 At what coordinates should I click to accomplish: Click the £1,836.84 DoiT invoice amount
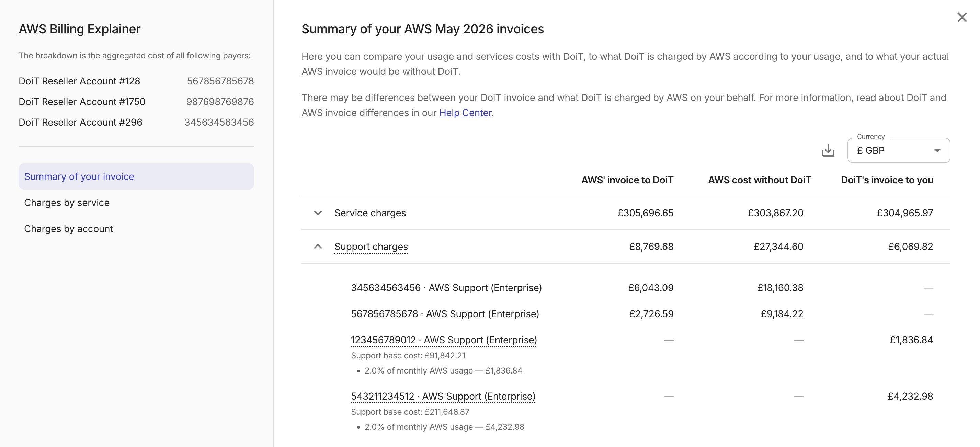click(911, 340)
